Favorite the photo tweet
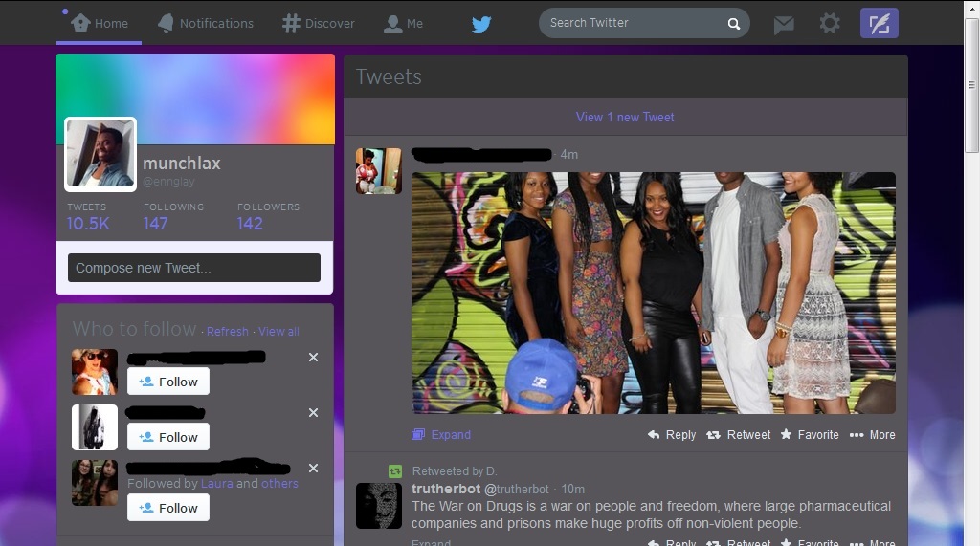Screen dimensions: 980x546 (x=810, y=435)
